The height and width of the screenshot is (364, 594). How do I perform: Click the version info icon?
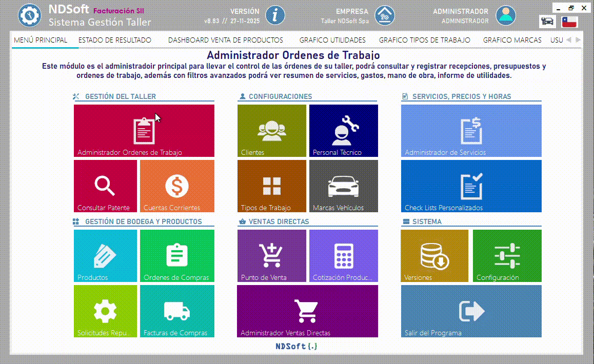point(275,15)
